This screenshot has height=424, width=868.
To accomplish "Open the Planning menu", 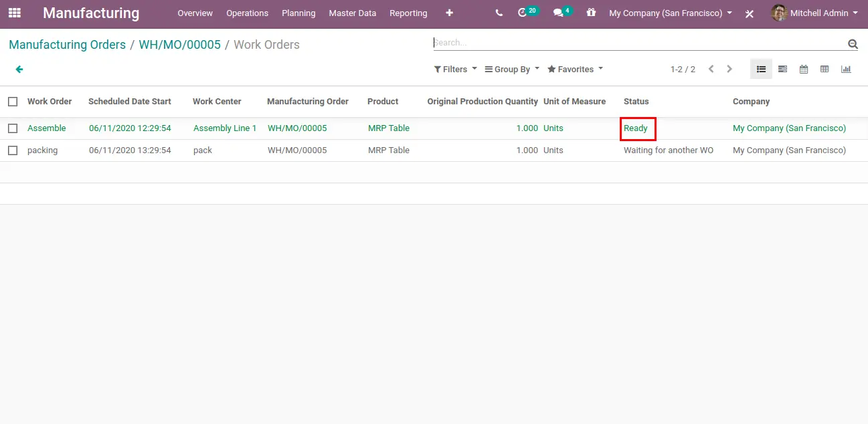I will click(298, 13).
